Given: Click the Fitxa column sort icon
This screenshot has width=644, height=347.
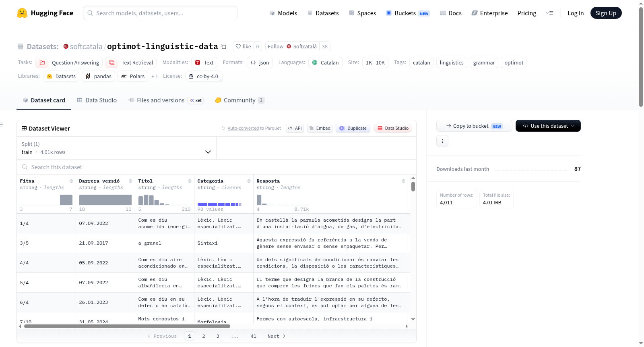Looking at the screenshot, I should point(71,181).
